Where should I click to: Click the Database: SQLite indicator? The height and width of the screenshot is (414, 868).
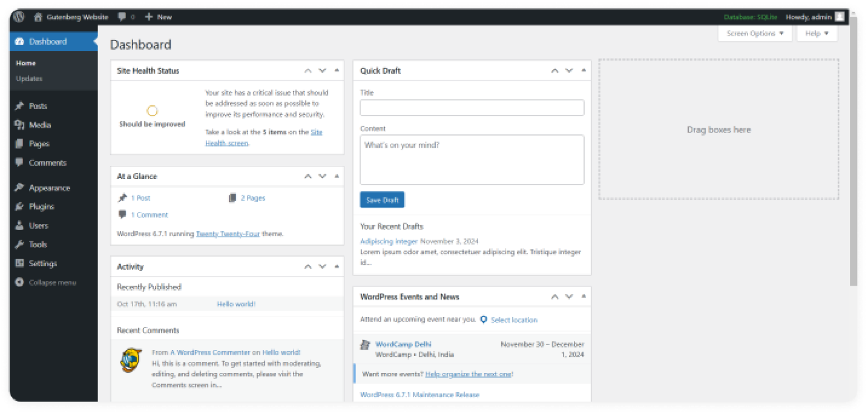750,17
